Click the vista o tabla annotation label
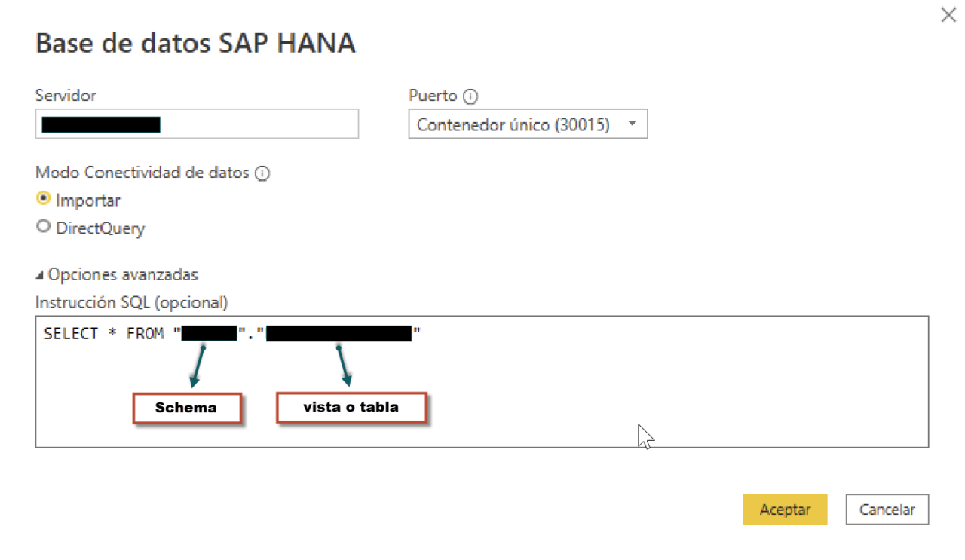 point(351,407)
